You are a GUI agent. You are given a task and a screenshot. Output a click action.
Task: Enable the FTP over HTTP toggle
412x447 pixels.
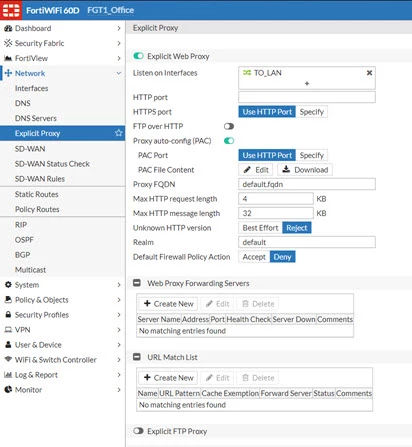229,126
